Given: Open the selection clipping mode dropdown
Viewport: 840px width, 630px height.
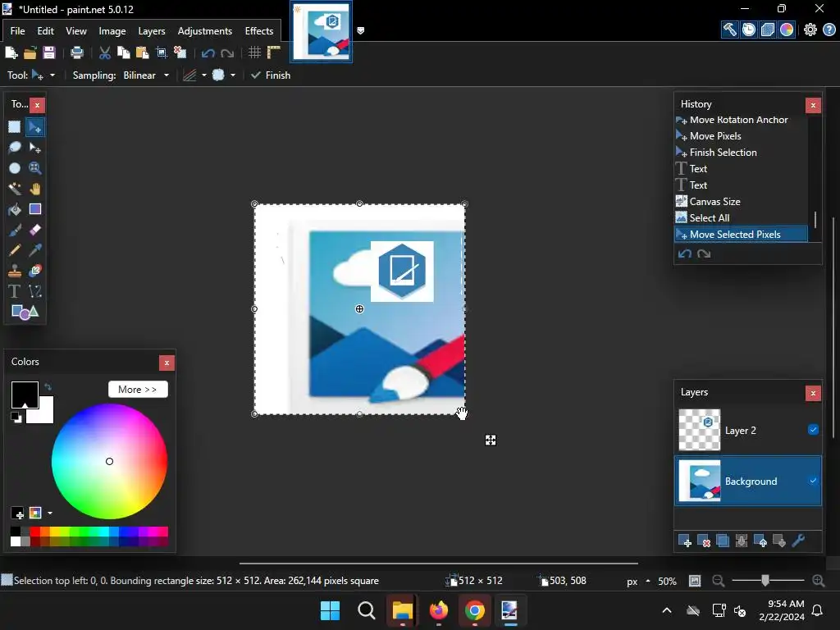Looking at the screenshot, I should [223, 75].
